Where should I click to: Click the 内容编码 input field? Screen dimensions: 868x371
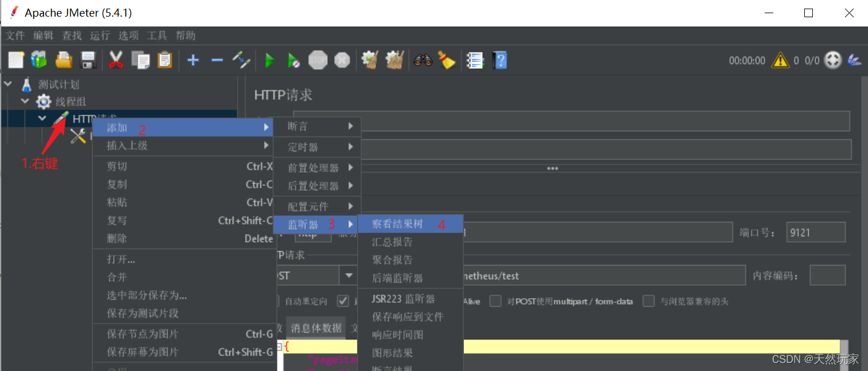coord(828,275)
